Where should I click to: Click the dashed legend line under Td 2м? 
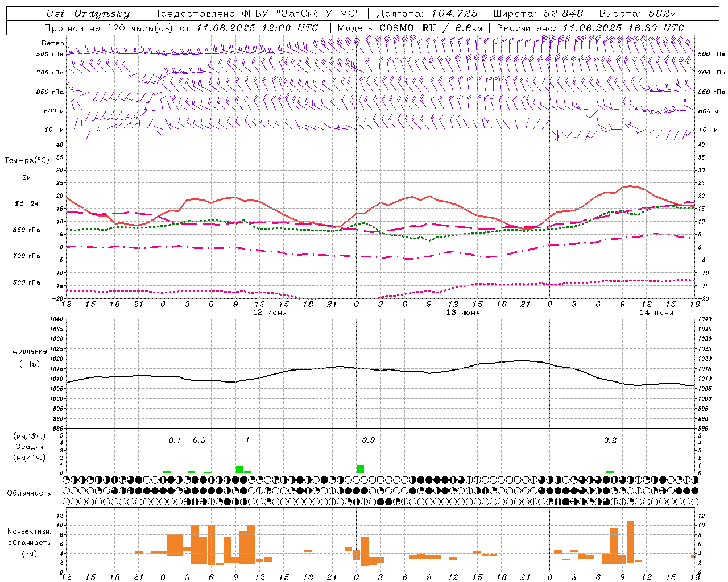[x=26, y=210]
